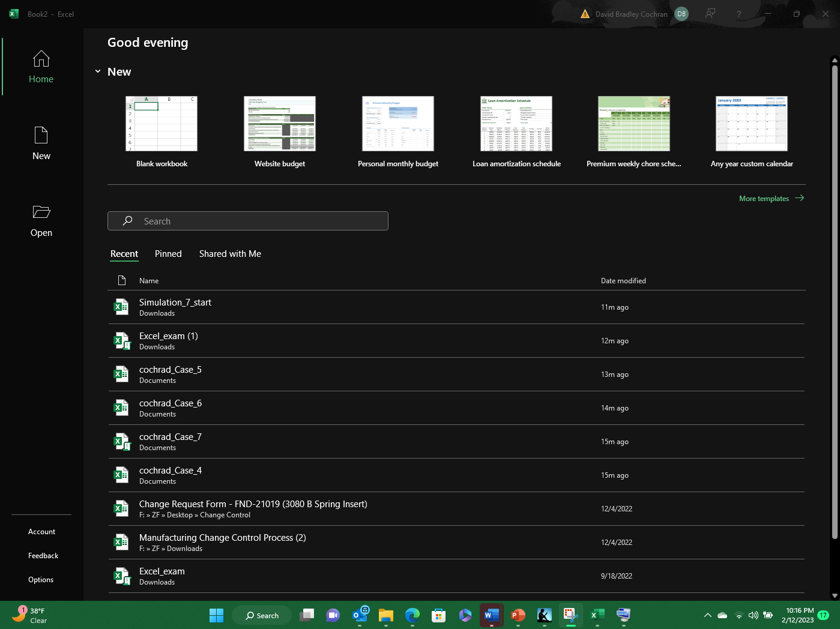Open the Shared with Me tab
The height and width of the screenshot is (629, 840).
point(230,254)
